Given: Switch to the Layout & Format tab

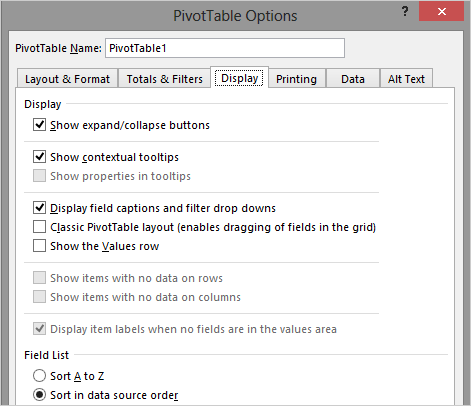Looking at the screenshot, I should (67, 79).
